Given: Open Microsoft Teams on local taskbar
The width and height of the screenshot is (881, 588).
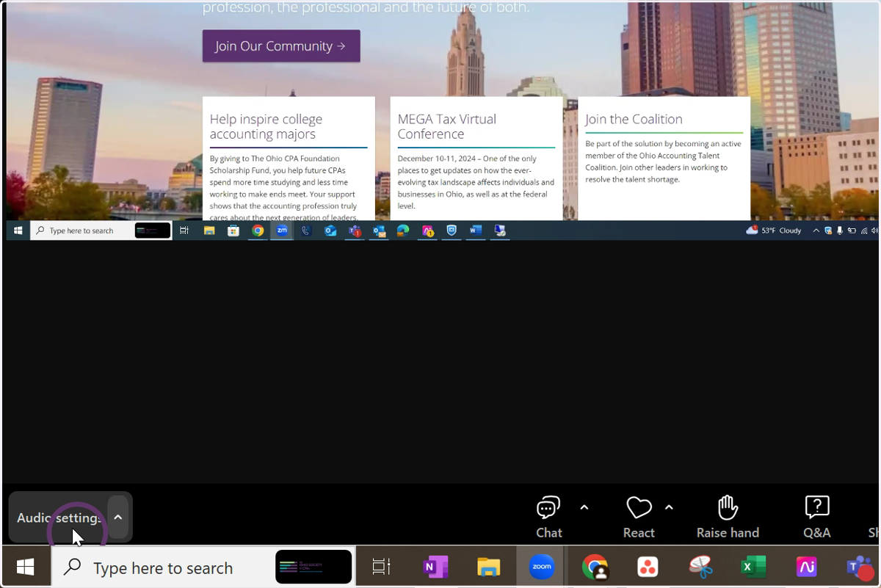Looking at the screenshot, I should [859, 567].
